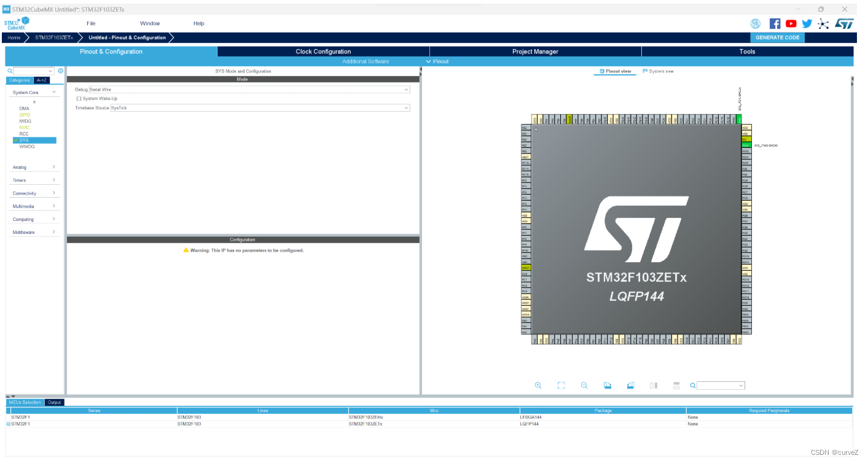Select NVIC in System Core list
Screen dimensions: 868x461
coord(24,128)
